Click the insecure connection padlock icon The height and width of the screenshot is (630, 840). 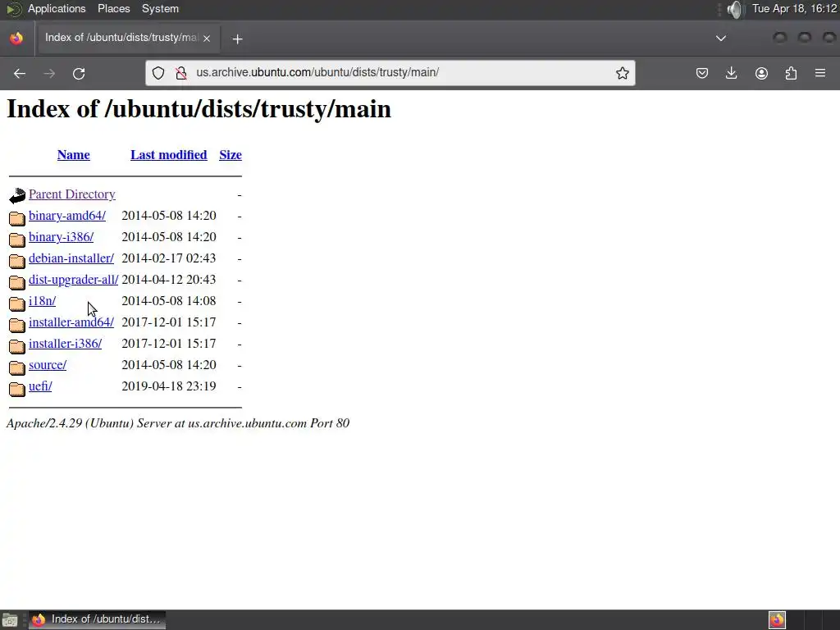point(181,73)
